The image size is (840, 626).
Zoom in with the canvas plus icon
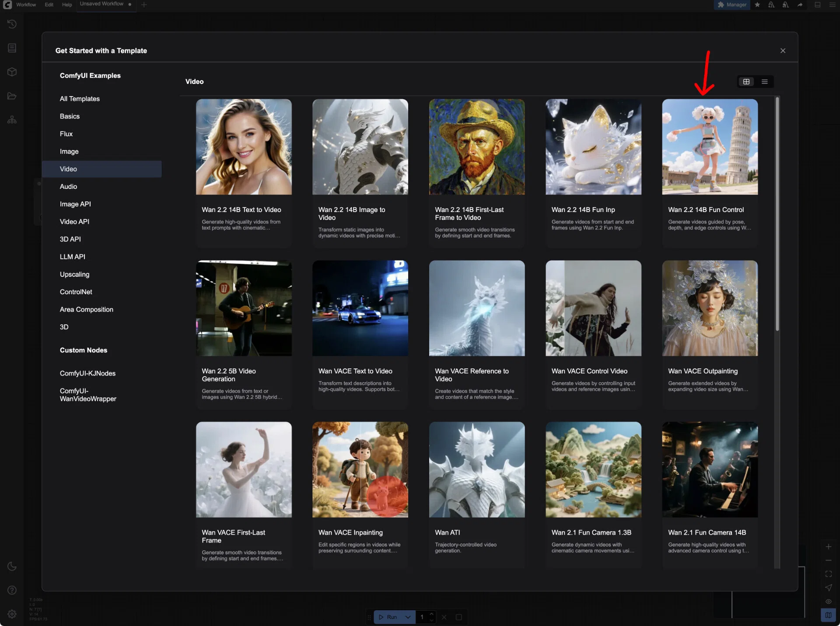pos(829,546)
